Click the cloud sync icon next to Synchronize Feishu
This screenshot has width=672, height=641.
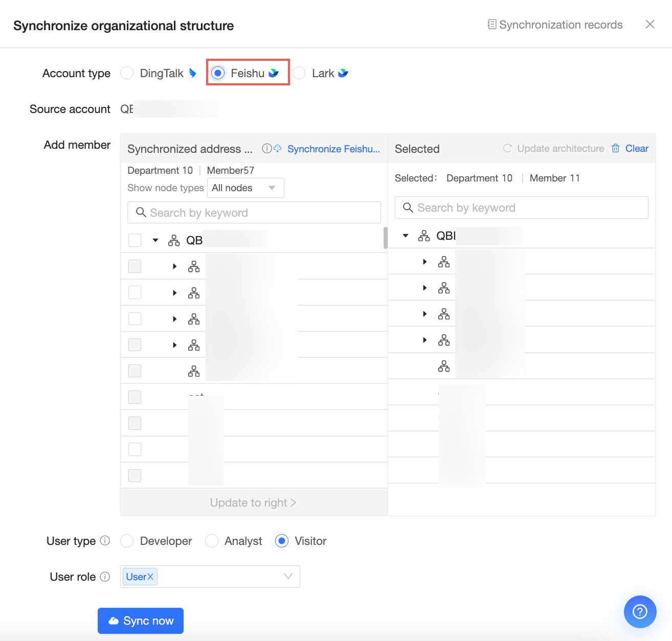(x=278, y=149)
